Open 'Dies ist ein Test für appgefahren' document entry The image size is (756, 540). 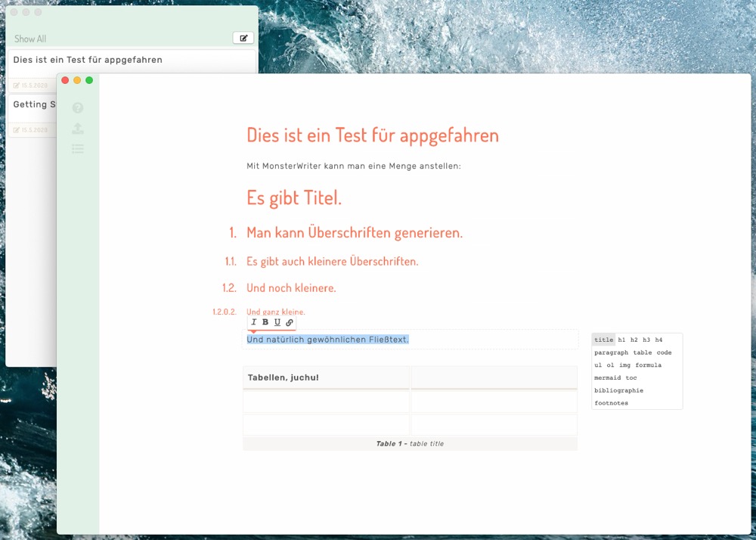88,60
